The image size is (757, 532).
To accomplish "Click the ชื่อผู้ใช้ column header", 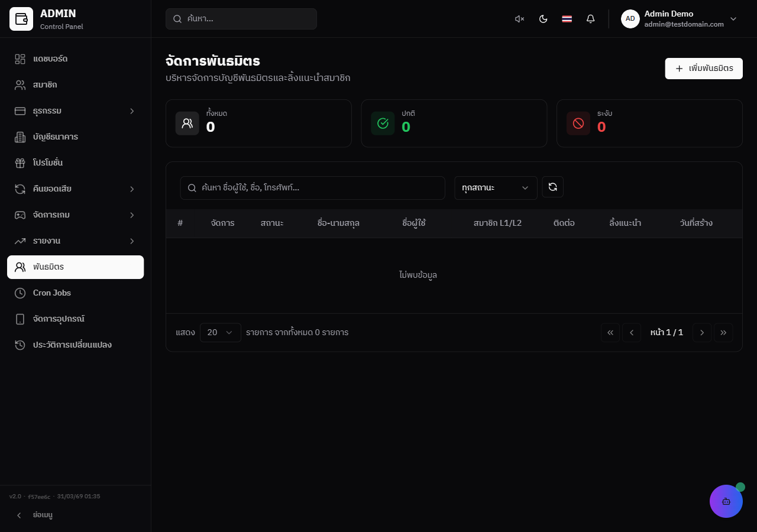I will point(414,223).
